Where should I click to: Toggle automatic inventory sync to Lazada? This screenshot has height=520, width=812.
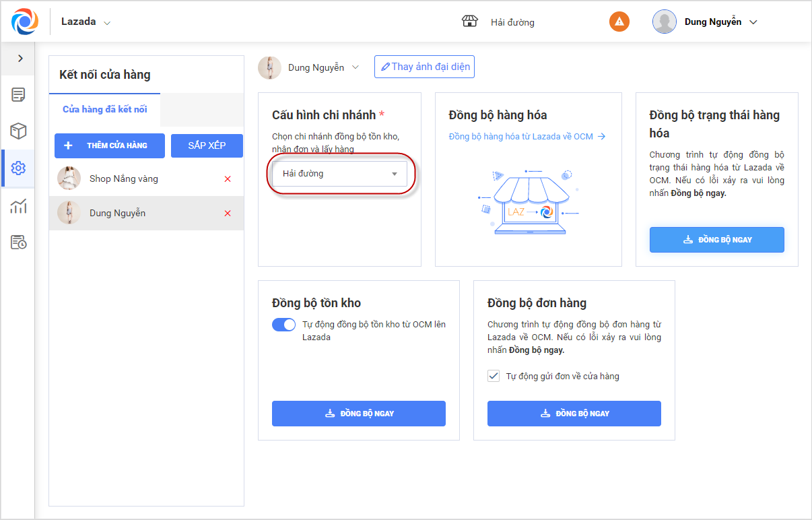[283, 325]
